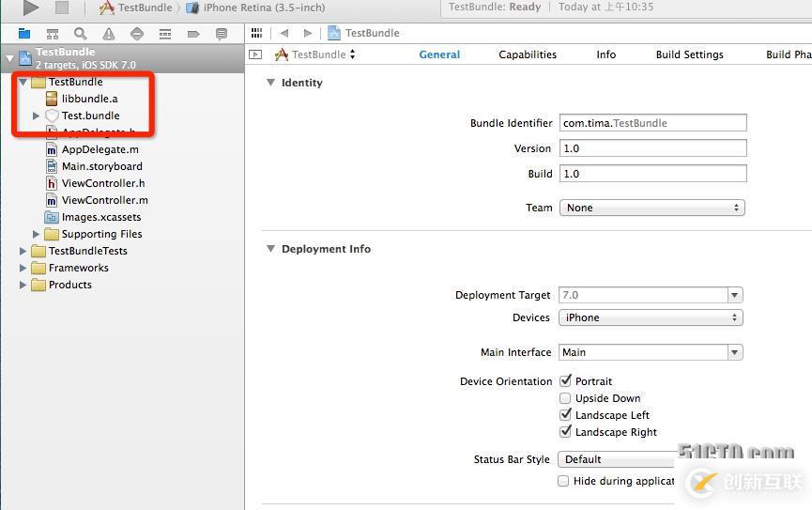Select Images.xcassets in navigator
The width and height of the screenshot is (812, 510).
click(101, 217)
